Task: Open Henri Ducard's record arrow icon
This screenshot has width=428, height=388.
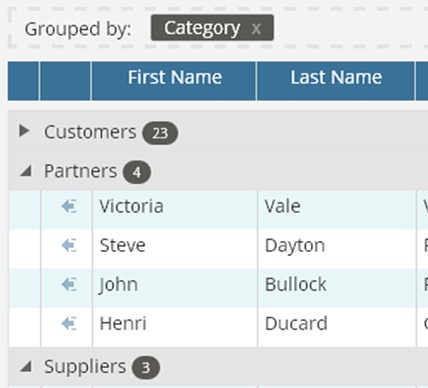Action: [x=69, y=324]
